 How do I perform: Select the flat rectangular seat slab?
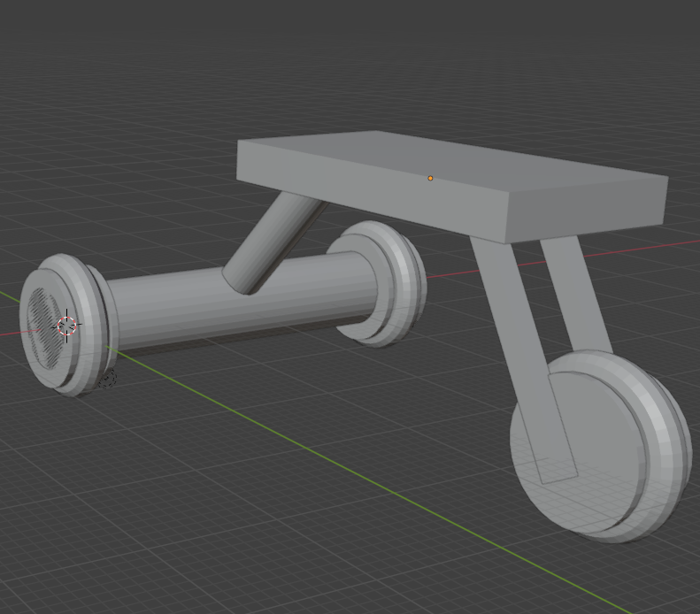pos(451,185)
